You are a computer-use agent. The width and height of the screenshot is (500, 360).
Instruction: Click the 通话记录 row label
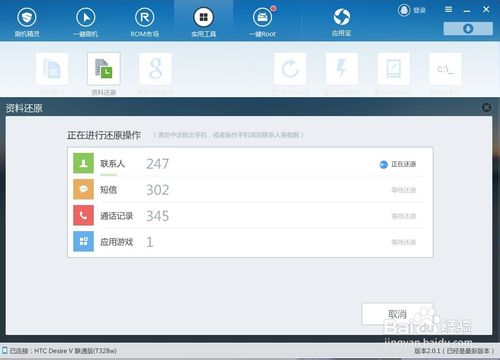click(x=117, y=216)
